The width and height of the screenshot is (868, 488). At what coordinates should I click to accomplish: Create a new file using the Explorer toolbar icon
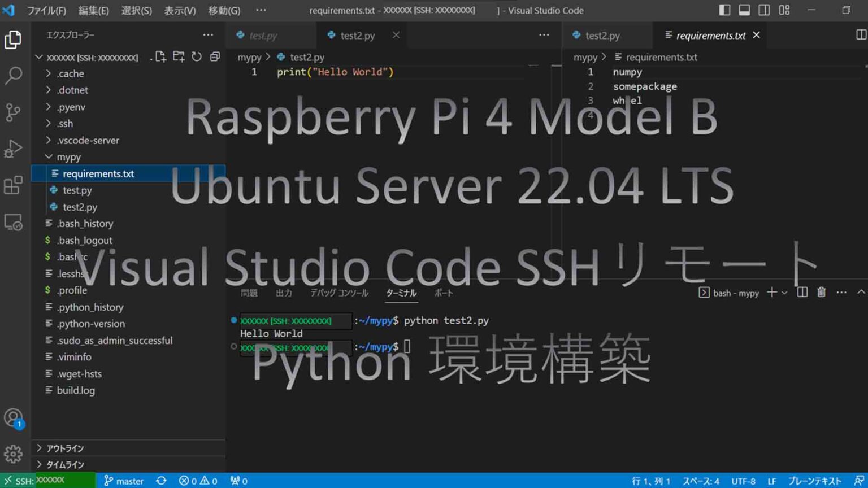160,56
